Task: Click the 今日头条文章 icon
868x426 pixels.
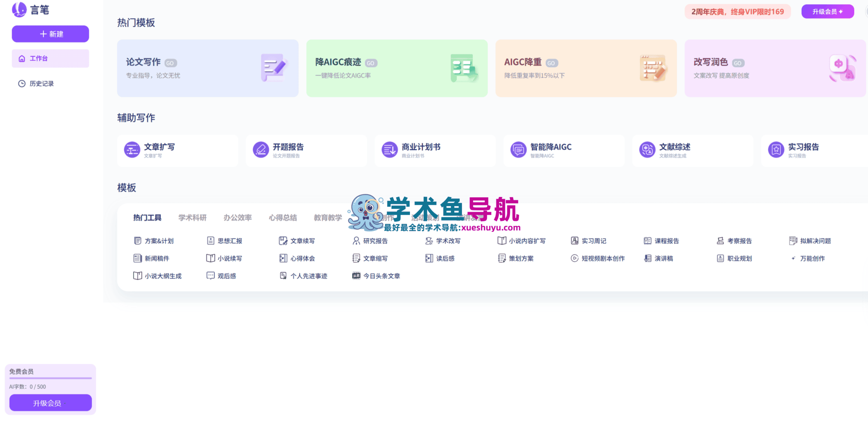Action: coord(356,276)
